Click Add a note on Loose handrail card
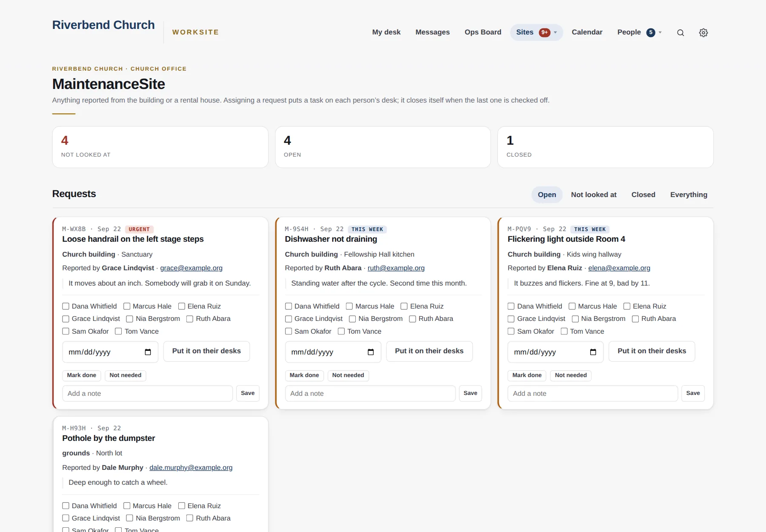 147,393
